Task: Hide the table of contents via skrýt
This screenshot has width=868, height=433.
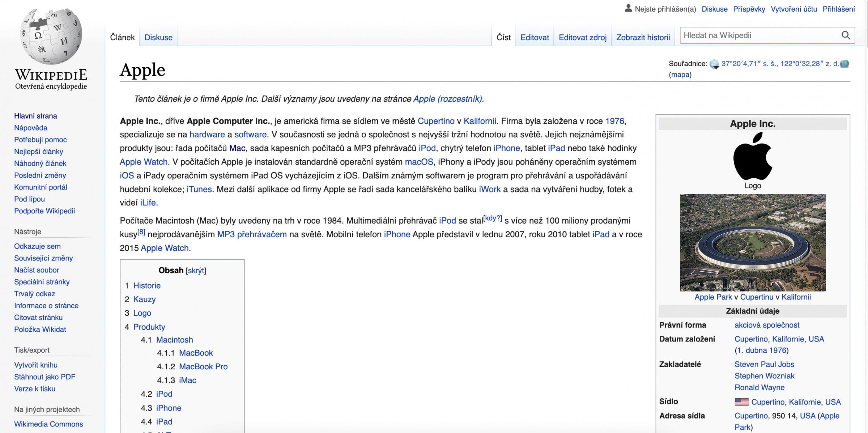Action: 196,271
